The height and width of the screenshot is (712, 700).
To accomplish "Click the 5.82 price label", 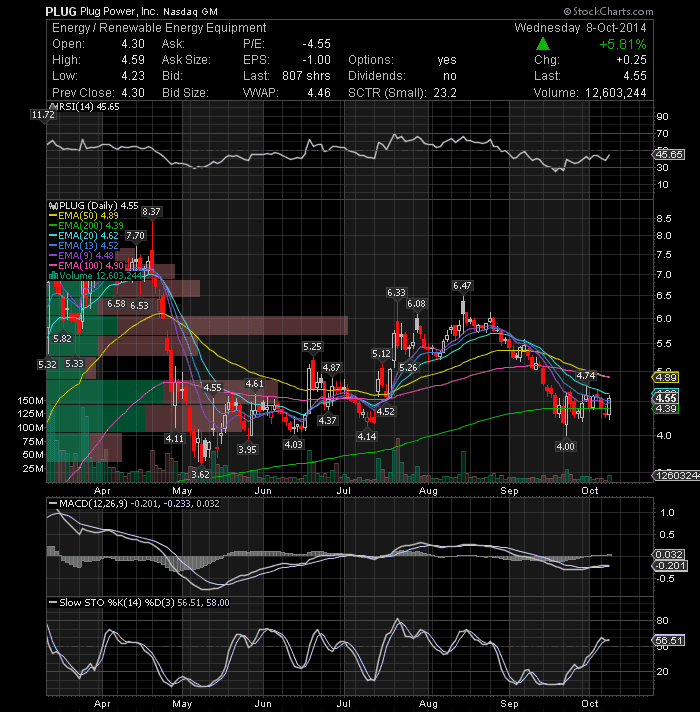I will click(62, 339).
